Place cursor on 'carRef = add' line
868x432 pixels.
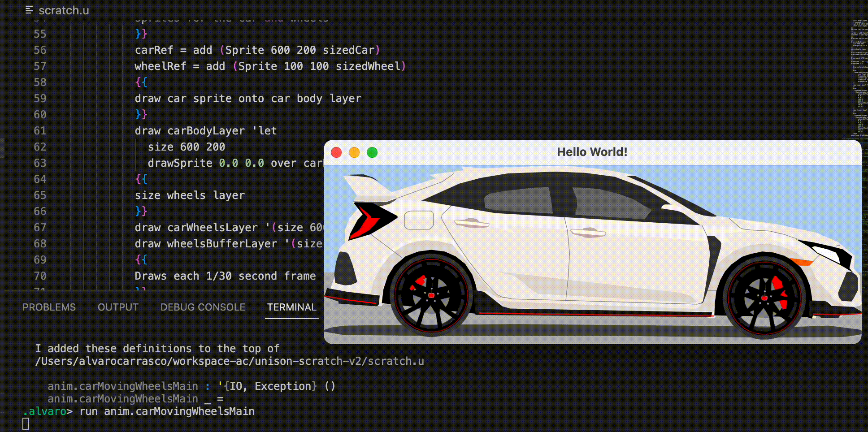[257, 50]
